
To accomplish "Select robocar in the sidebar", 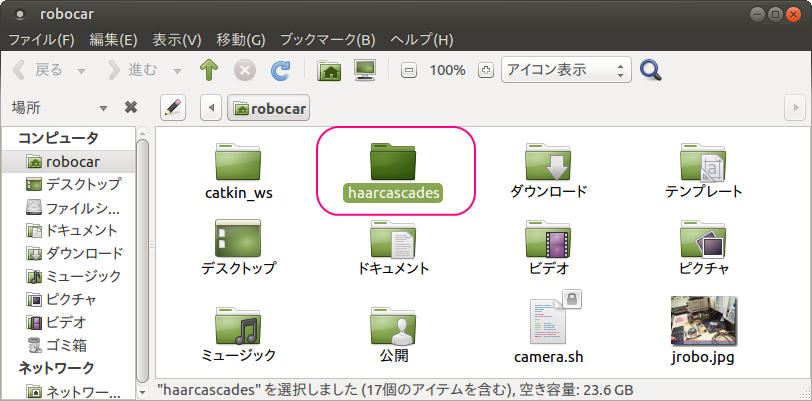I will (68, 162).
